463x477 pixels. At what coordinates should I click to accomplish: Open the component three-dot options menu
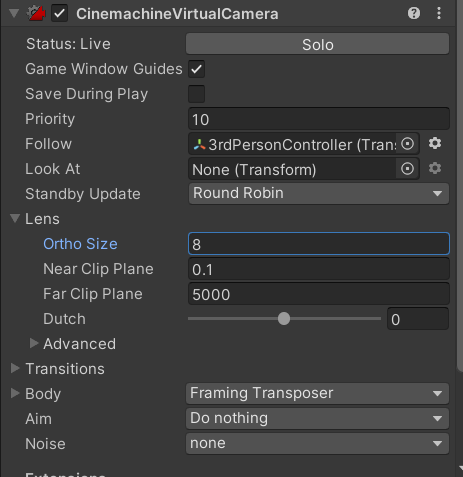[x=439, y=13]
